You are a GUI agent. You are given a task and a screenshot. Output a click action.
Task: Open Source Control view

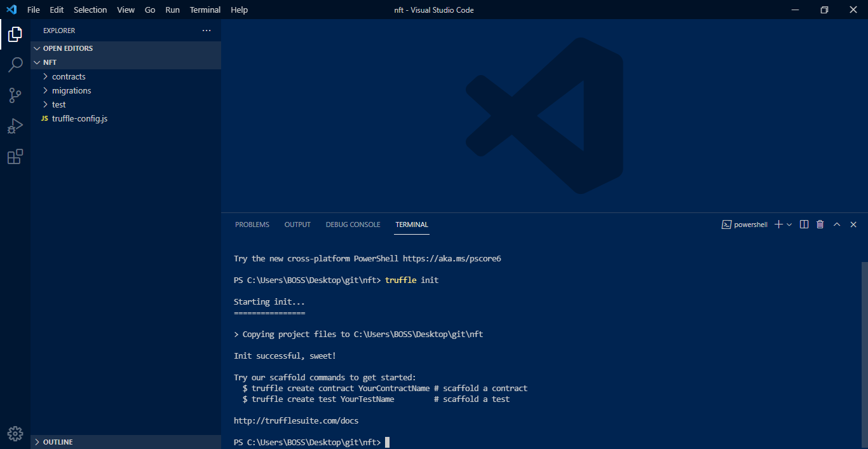pyautogui.click(x=15, y=95)
